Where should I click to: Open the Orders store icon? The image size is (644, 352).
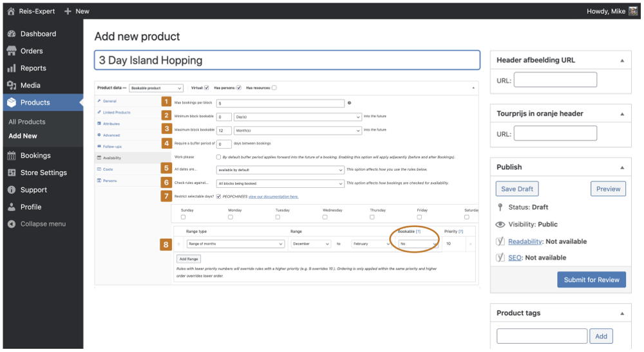click(x=12, y=51)
